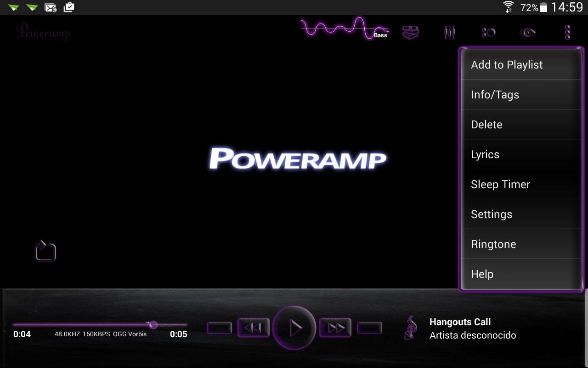The image size is (588, 368).
Task: Open the email notification icon
Action: 51,7
